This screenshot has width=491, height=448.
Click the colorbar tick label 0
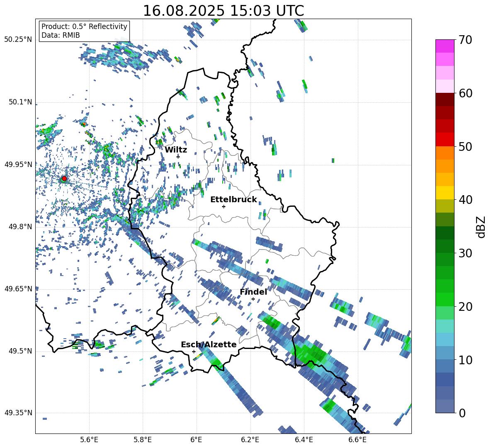[462, 413]
